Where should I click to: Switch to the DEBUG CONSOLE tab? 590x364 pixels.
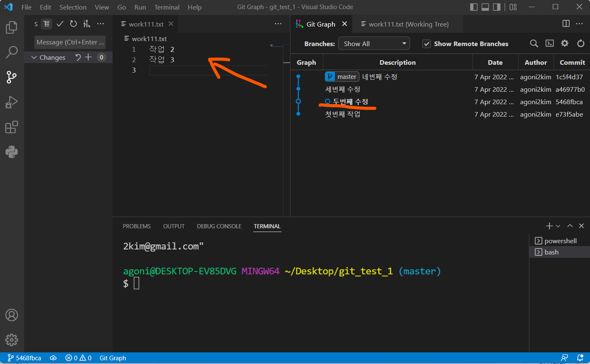(x=219, y=226)
